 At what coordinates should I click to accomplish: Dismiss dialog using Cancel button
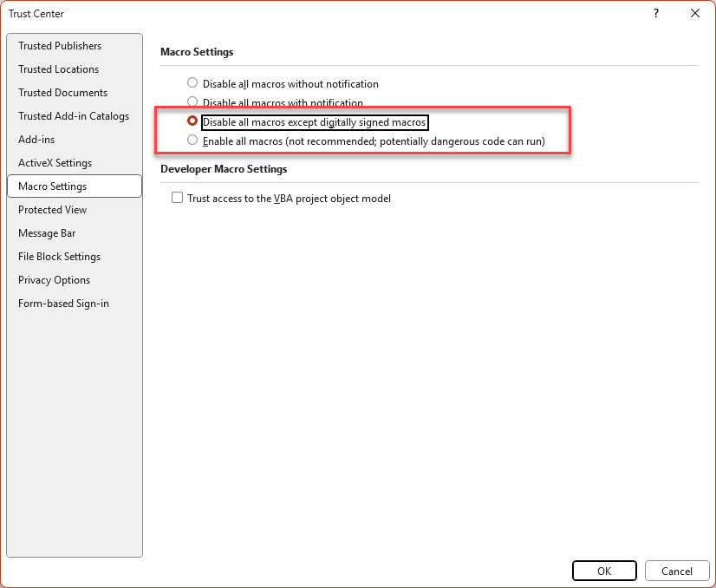tap(677, 571)
